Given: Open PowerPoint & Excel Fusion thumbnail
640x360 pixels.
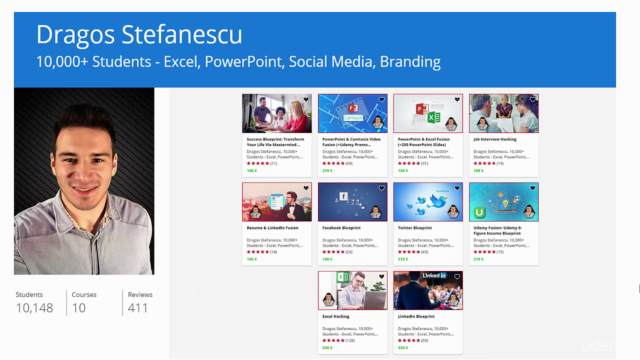Looking at the screenshot, I should click(428, 113).
